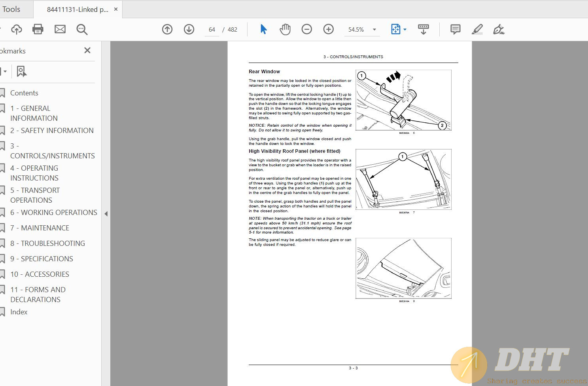Print the document using printer icon
Image resolution: width=588 pixels, height=386 pixels.
38,29
